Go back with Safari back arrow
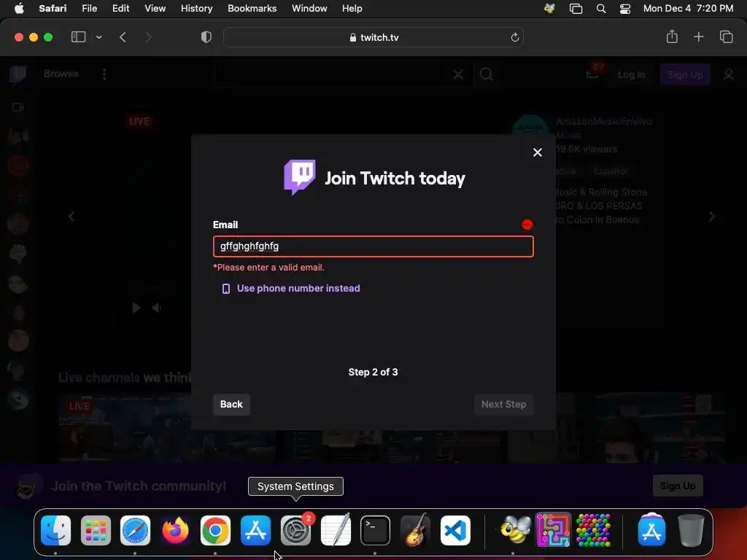 click(x=123, y=37)
